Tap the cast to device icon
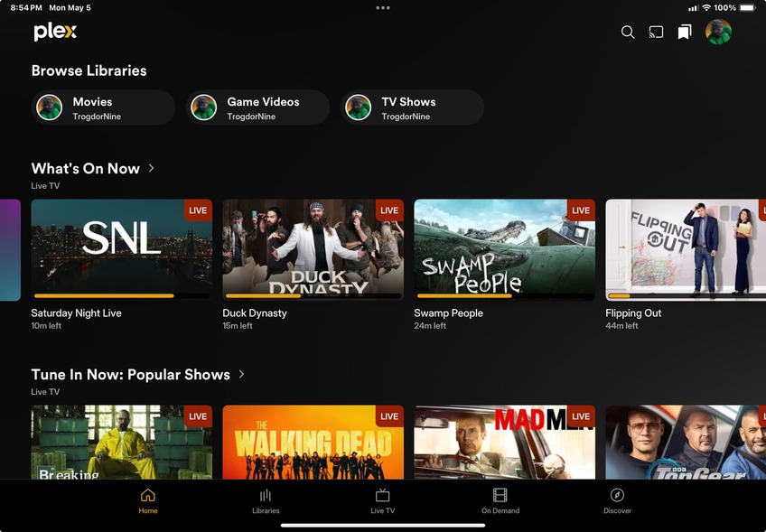 [656, 33]
